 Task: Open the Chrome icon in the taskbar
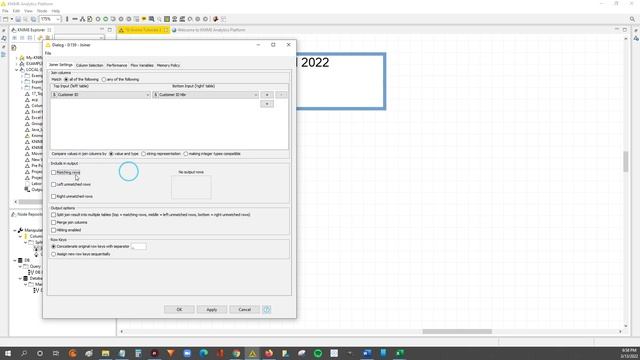(x=236, y=353)
